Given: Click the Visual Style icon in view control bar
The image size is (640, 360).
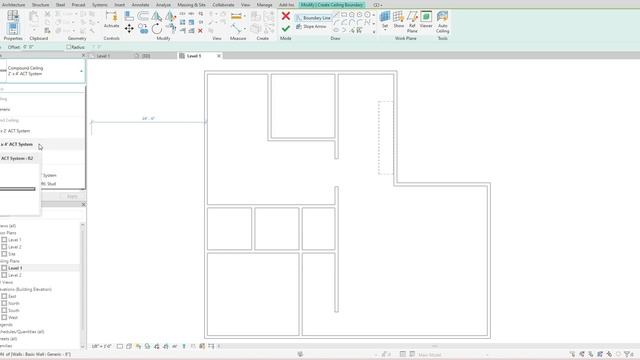Looking at the screenshot, I should pyautogui.click(x=129, y=346).
